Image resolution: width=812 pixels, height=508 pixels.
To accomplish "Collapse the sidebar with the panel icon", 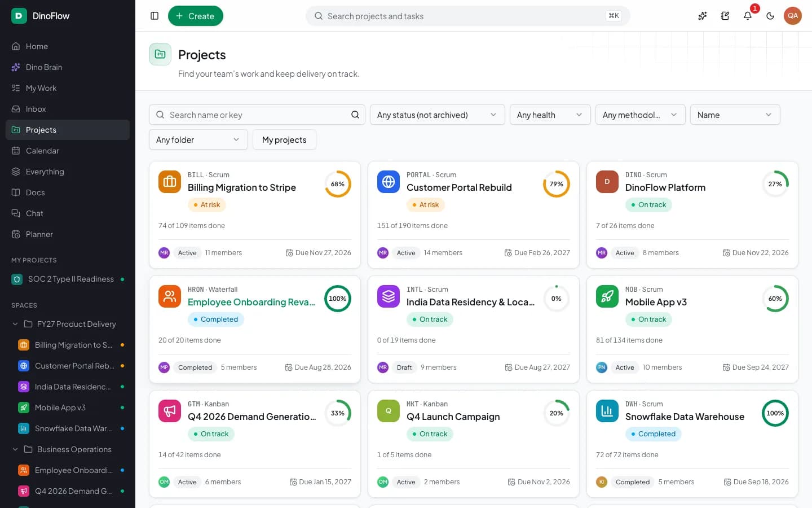I will pos(155,16).
